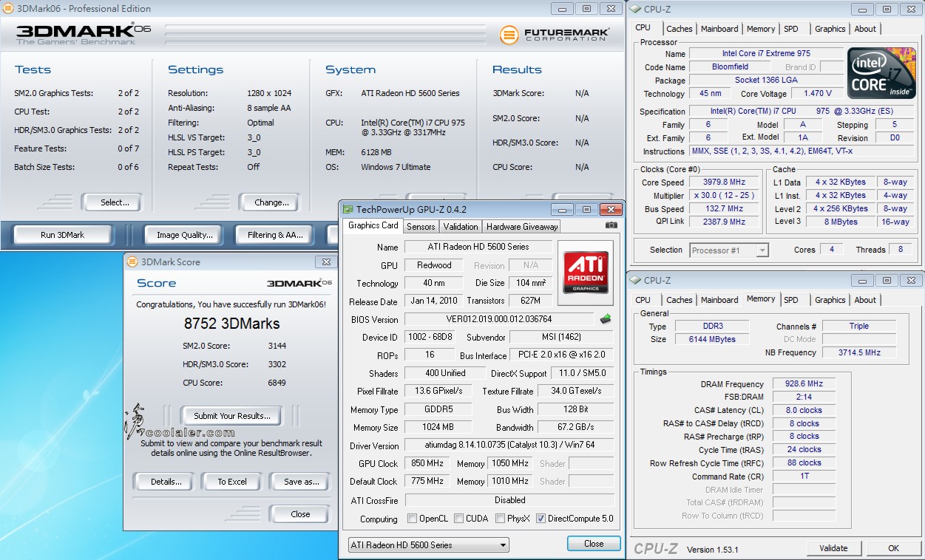Click the Filtering & AA button
Viewport: 925px width, 560px height.
[275, 235]
